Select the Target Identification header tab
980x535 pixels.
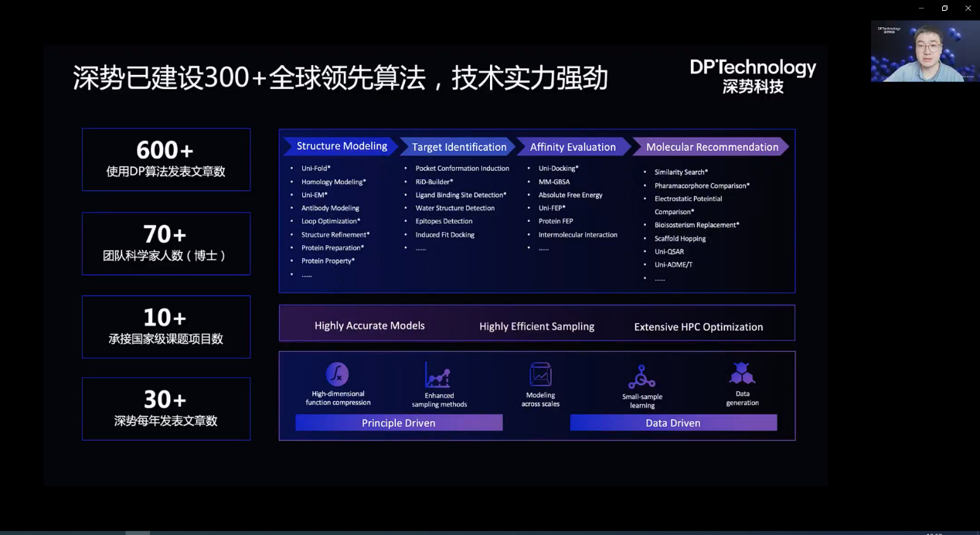click(x=459, y=147)
